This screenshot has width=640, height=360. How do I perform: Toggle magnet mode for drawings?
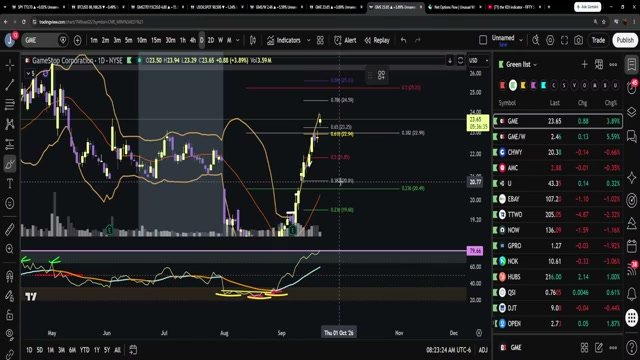click(x=10, y=276)
